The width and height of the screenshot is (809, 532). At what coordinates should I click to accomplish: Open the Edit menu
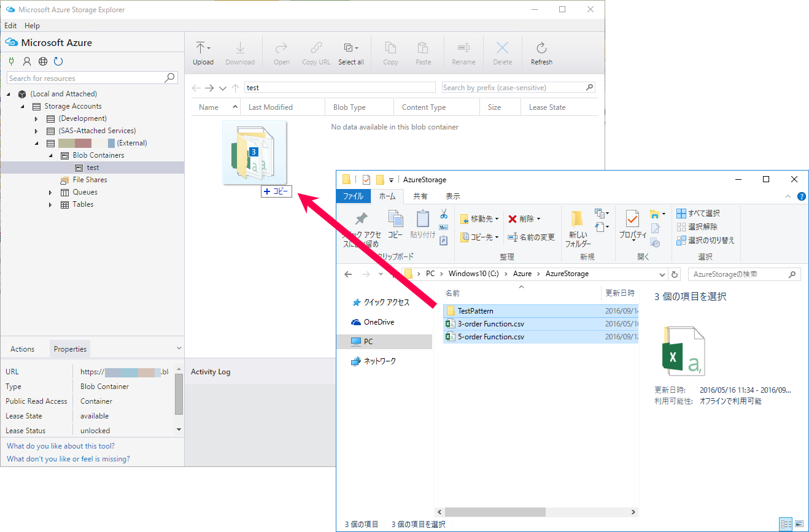tap(10, 26)
